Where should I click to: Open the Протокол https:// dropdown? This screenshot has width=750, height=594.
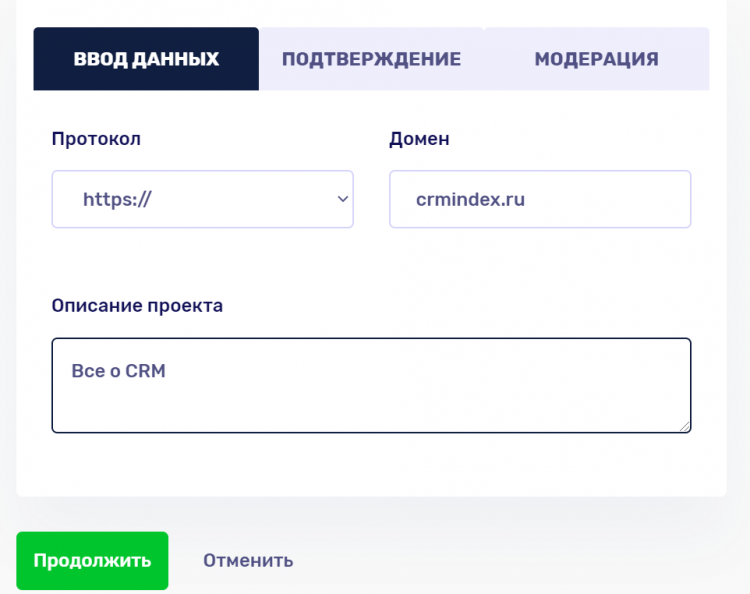tap(202, 199)
